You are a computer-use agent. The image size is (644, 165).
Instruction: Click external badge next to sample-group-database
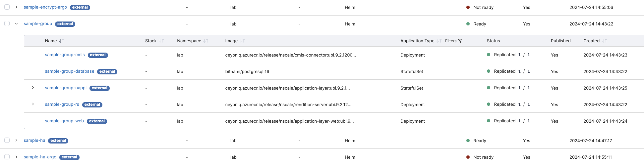coord(107,71)
